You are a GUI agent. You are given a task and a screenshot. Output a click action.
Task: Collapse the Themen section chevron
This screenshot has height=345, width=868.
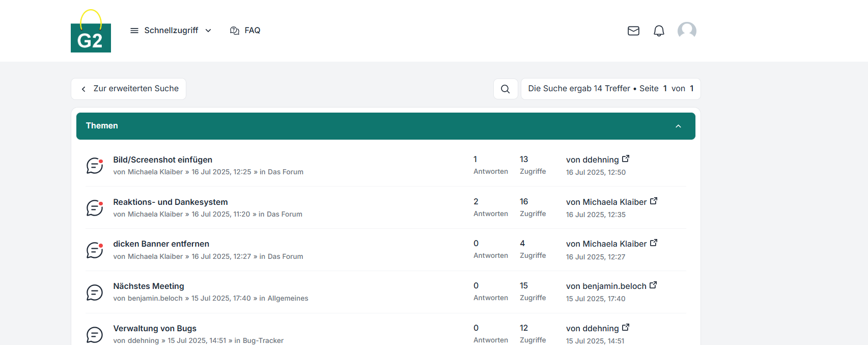(x=678, y=126)
